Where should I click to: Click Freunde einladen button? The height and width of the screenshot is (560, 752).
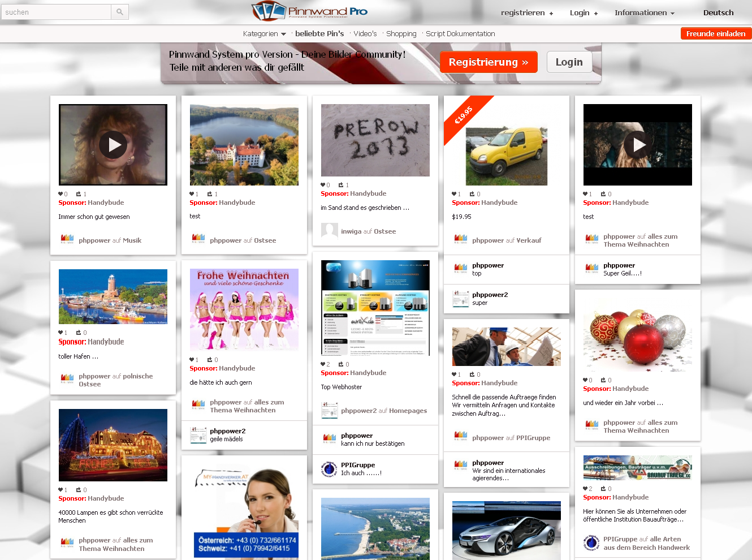715,34
